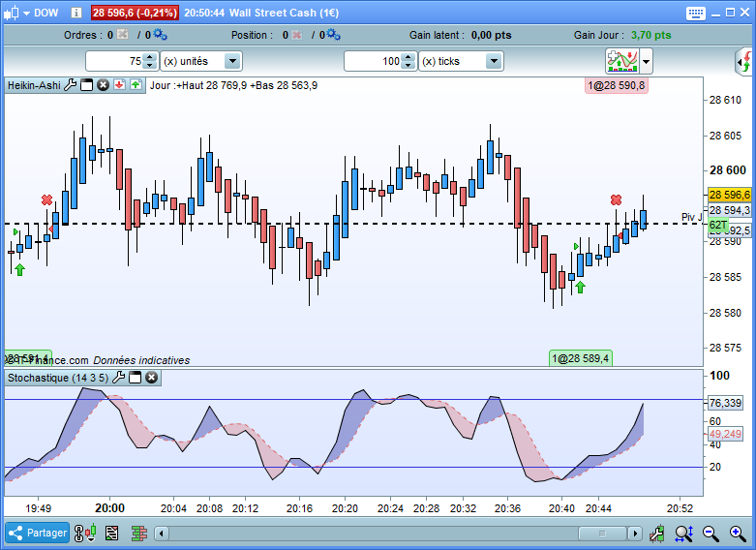Click the distance field showing 100
The height and width of the screenshot is (550, 756).
pos(373,61)
